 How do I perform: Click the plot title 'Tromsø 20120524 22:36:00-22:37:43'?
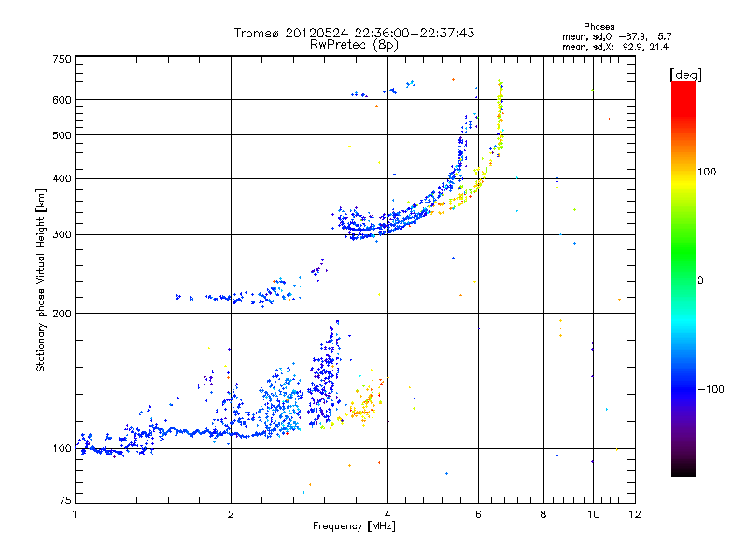point(354,33)
